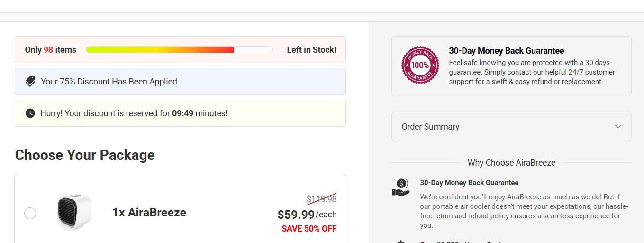Click the 1x AiraBreeze package title
The width and height of the screenshot is (644, 243).
(x=149, y=212)
